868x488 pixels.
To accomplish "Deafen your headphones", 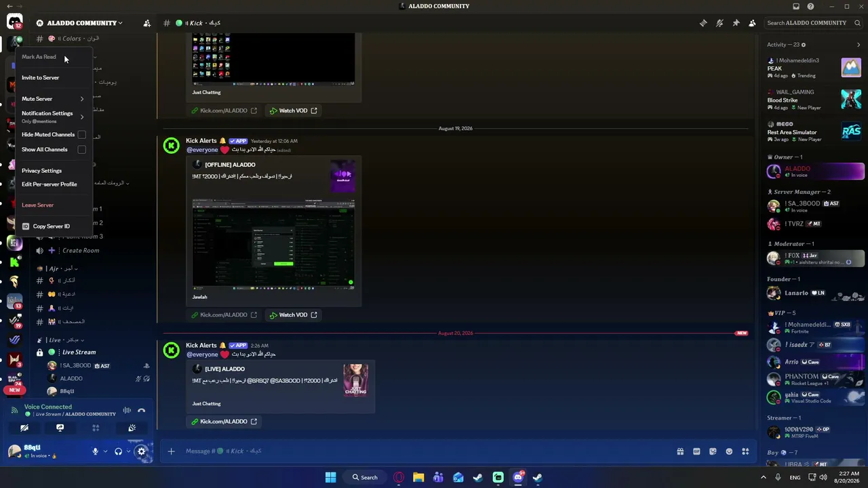I will [x=118, y=451].
